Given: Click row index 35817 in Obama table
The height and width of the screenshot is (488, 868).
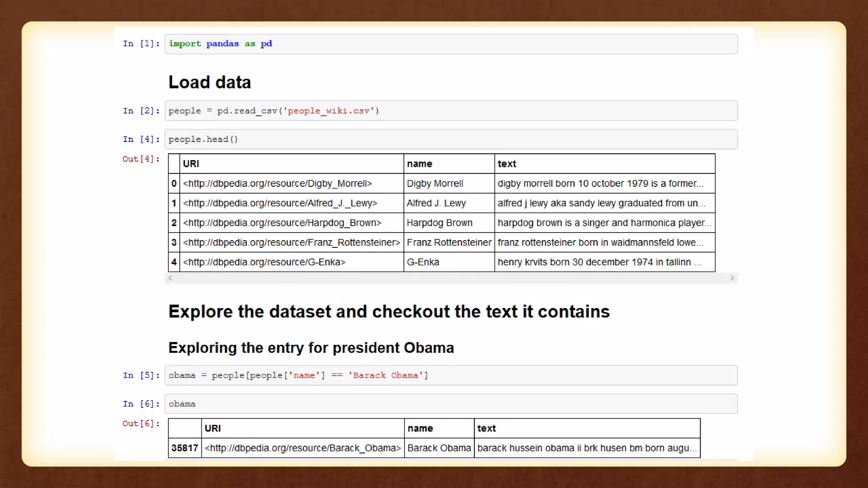Looking at the screenshot, I should [184, 448].
